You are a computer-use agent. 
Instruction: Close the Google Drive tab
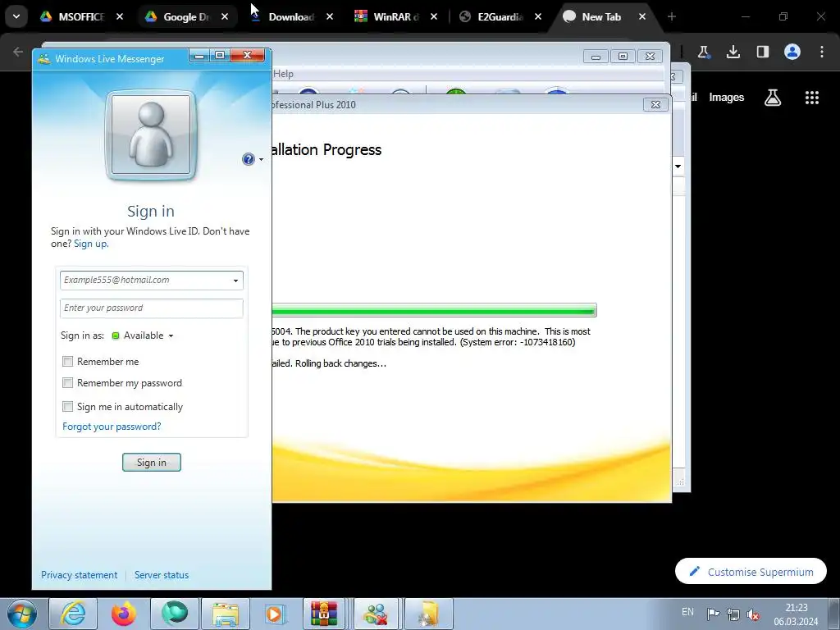click(x=225, y=16)
